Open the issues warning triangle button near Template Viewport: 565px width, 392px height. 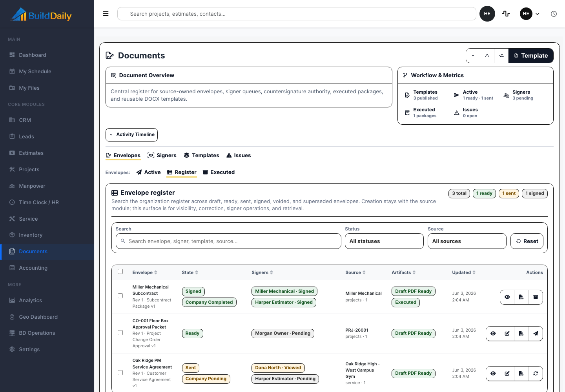point(487,56)
